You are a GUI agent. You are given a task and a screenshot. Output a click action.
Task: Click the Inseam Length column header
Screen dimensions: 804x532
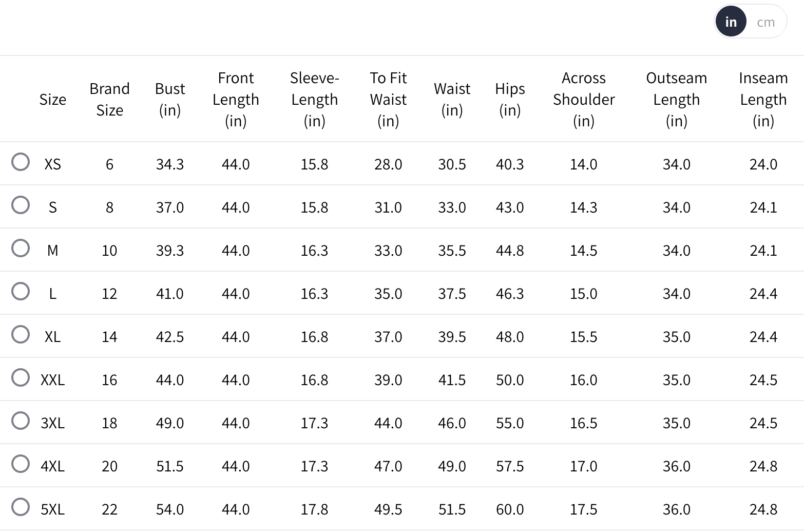(x=763, y=99)
